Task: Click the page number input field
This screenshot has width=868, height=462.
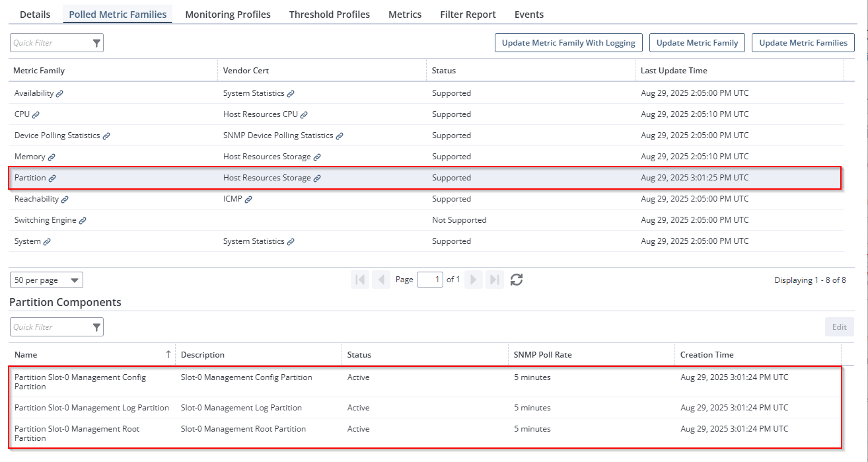Action: pyautogui.click(x=429, y=280)
